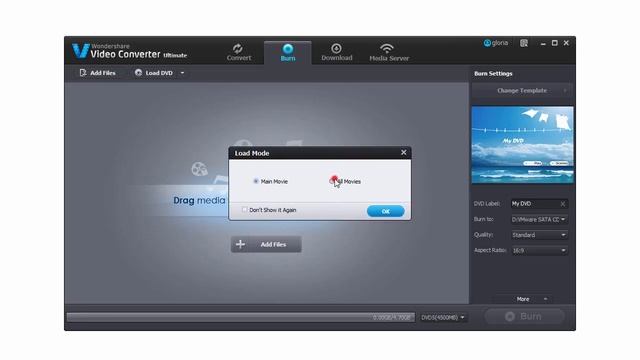Click the Change Template button
The width and height of the screenshot is (640, 360).
pyautogui.click(x=522, y=91)
